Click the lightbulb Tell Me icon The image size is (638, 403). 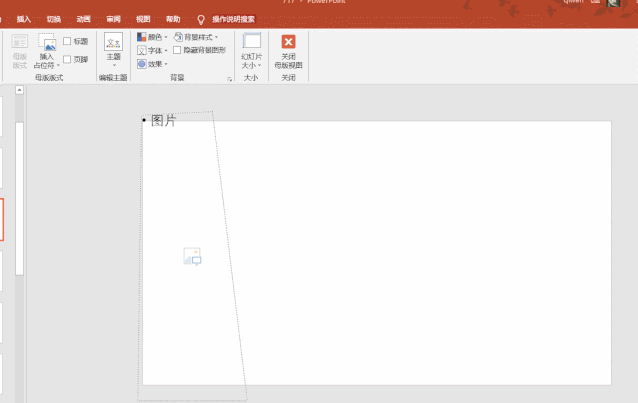coord(201,19)
